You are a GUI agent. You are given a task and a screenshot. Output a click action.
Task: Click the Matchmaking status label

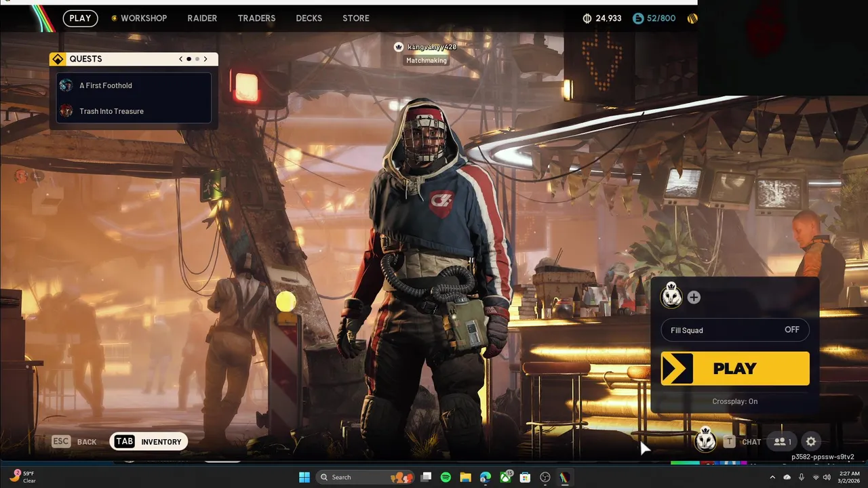pyautogui.click(x=427, y=60)
